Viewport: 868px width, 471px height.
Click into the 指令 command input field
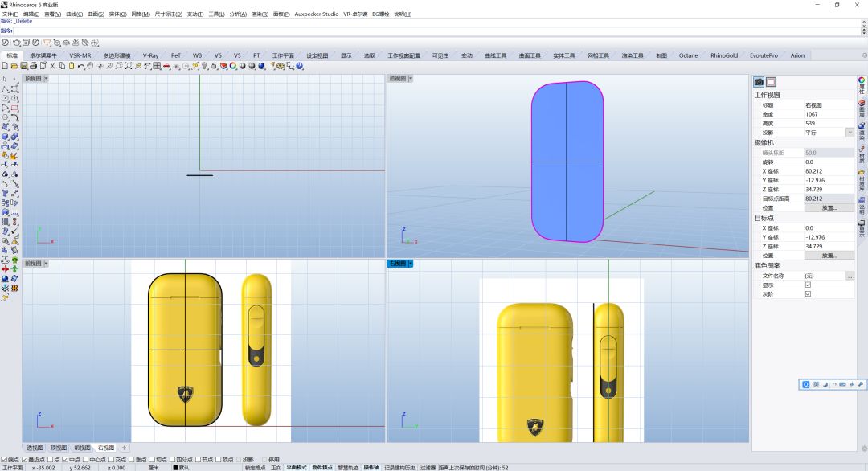pos(437,31)
